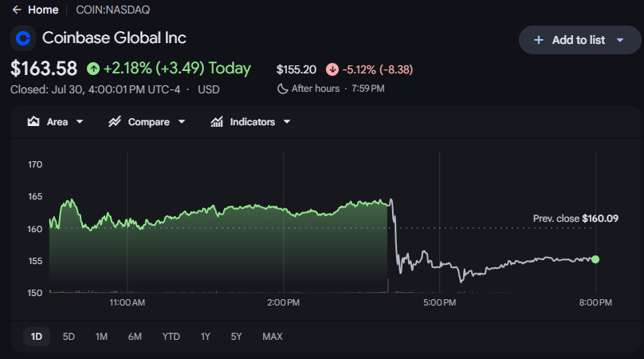Click the Add to list button
Screen dimensions: 644x359
[579, 40]
